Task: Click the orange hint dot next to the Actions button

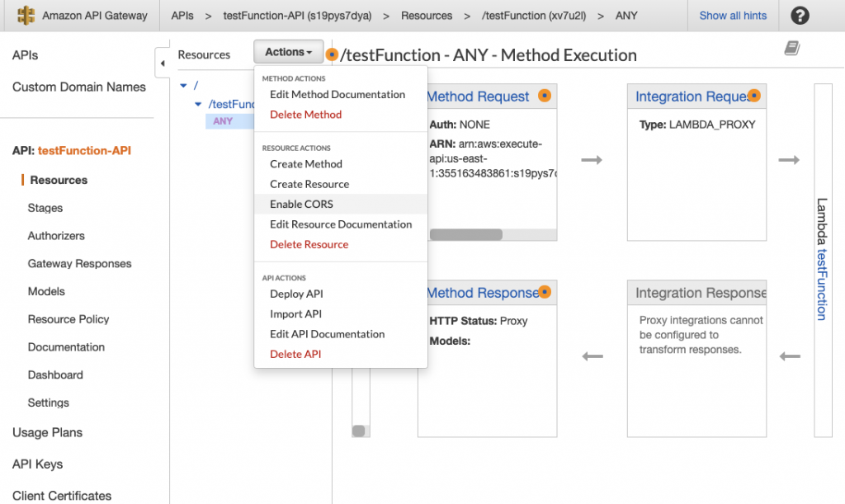Action: coord(332,54)
